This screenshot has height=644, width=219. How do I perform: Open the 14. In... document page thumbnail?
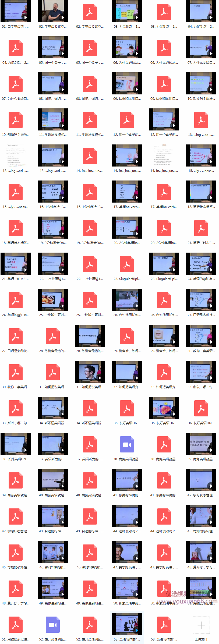(x=164, y=156)
